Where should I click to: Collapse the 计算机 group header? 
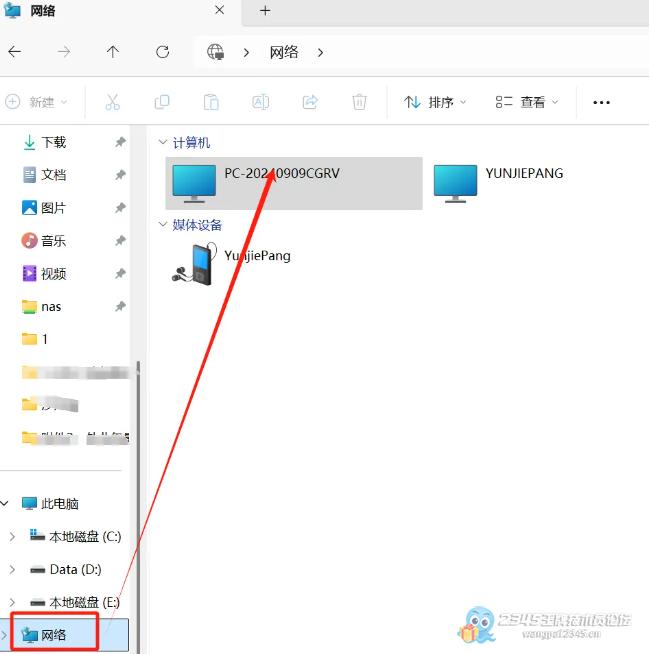(164, 143)
